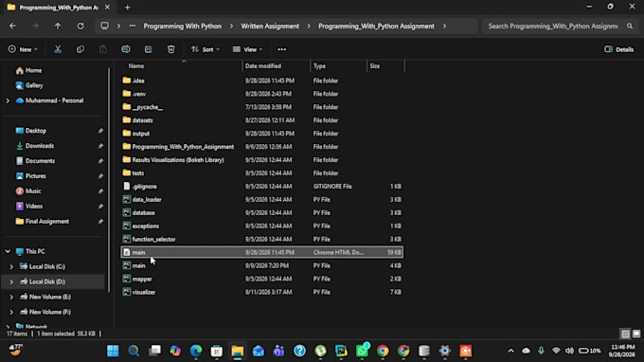Viewport: 644px width, 362px height.
Task: Add a new File Explorer tab
Action: tap(127, 8)
